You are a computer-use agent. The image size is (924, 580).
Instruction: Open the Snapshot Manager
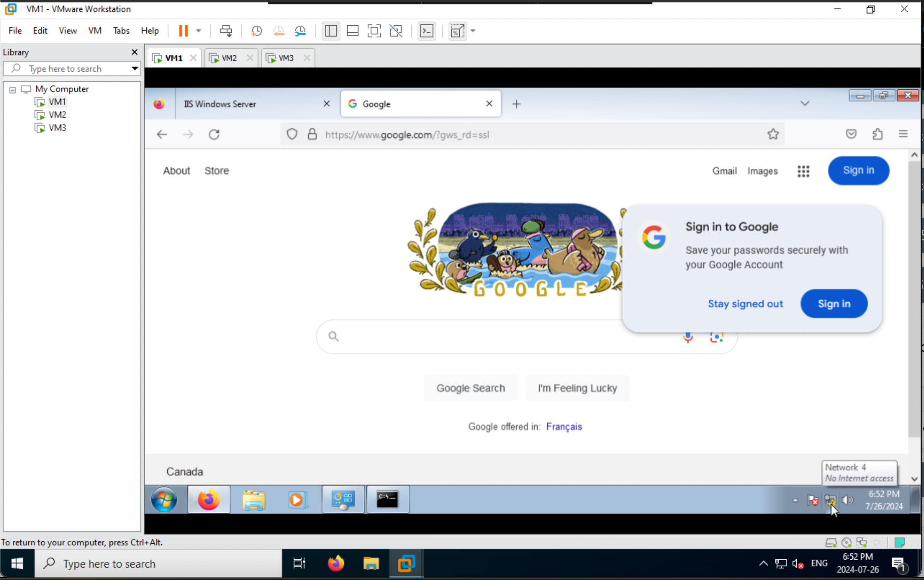coord(301,31)
